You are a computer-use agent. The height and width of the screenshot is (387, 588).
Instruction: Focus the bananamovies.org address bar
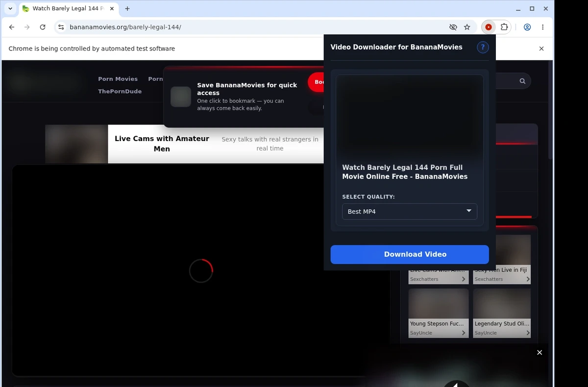pos(255,27)
